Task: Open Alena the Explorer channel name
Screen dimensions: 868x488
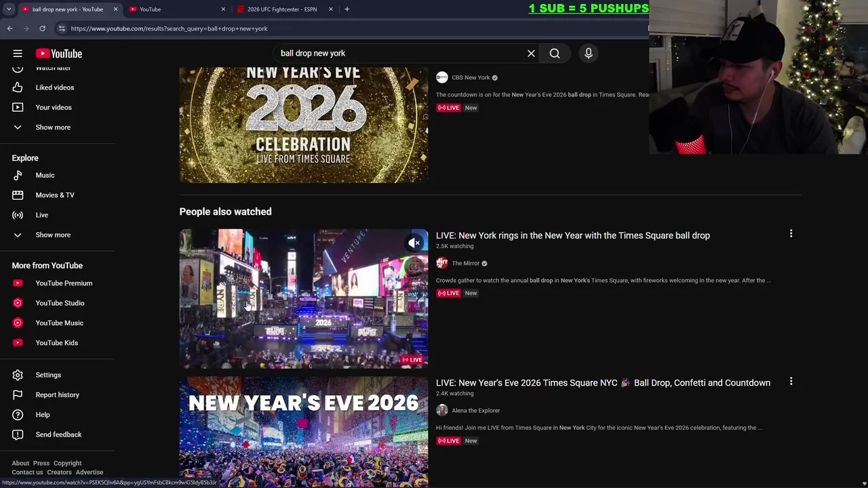Action: click(x=475, y=410)
